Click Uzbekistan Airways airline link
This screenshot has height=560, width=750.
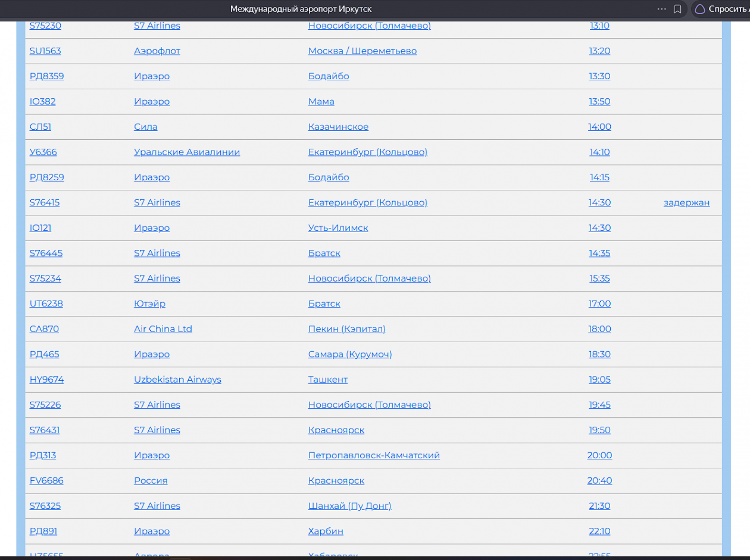click(x=177, y=380)
